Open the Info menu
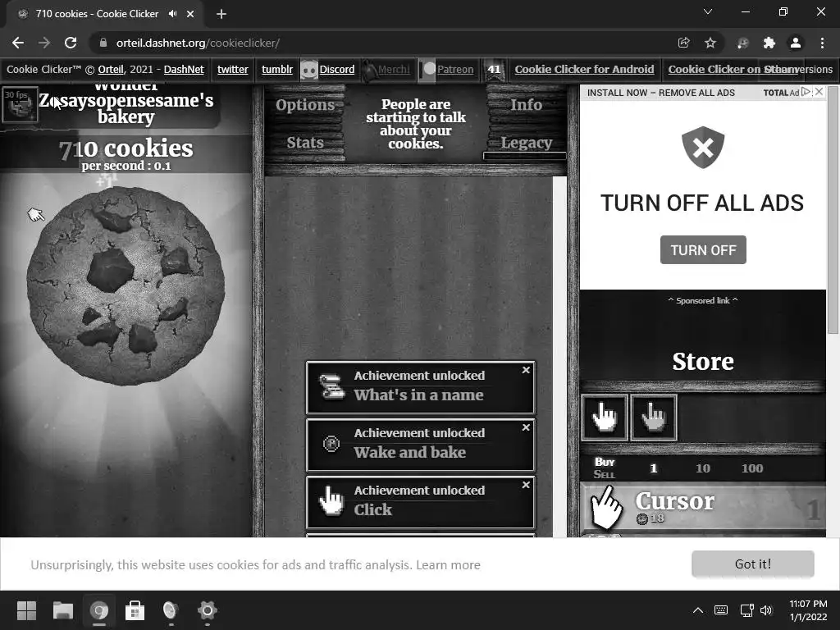 point(526,104)
